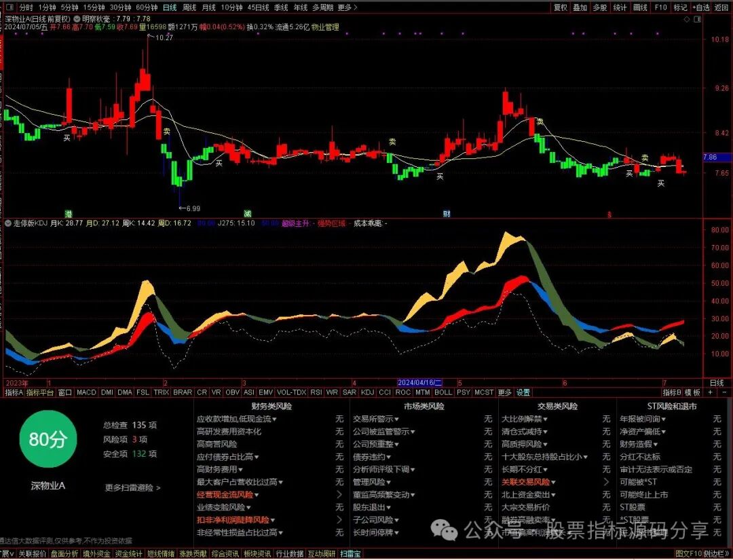This screenshot has height=560, width=733.
Task: Click the 统计 statistics button
Action: click(x=620, y=7)
